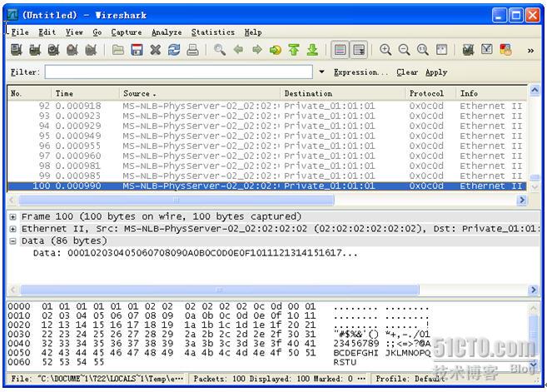Screen dimensions: 547x392
Task: Open the View menu
Action: [74, 32]
